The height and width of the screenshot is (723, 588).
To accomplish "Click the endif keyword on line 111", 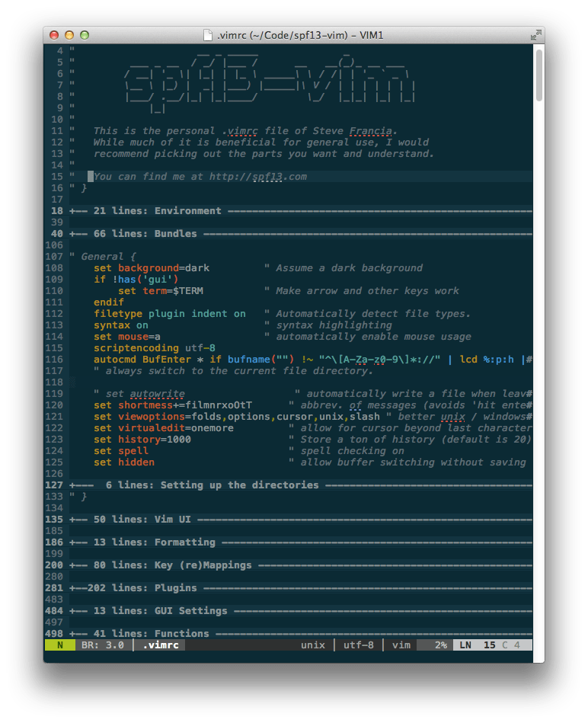I will (x=109, y=302).
